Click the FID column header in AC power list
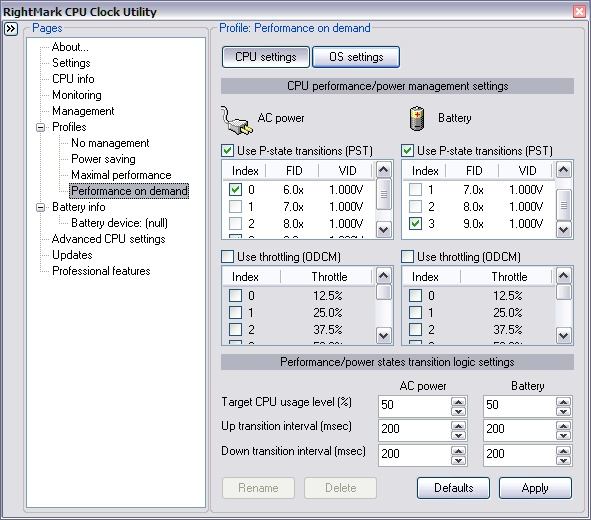The image size is (591, 520). click(293, 171)
